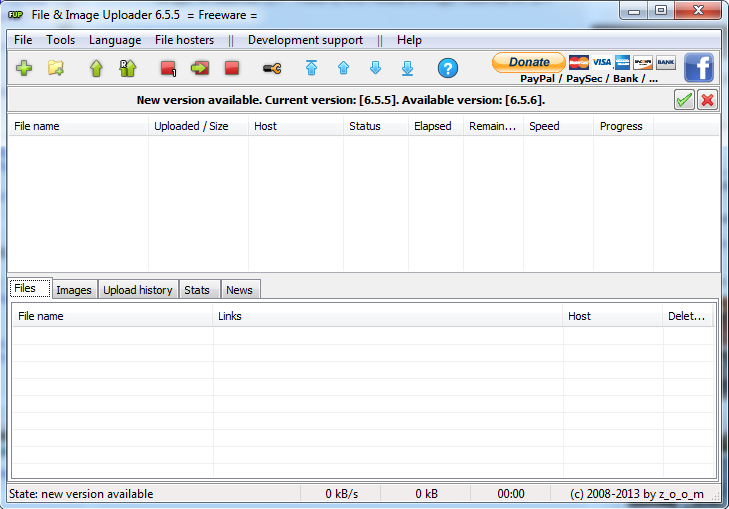Switch to the News tab
The height and width of the screenshot is (509, 729).
pos(239,290)
